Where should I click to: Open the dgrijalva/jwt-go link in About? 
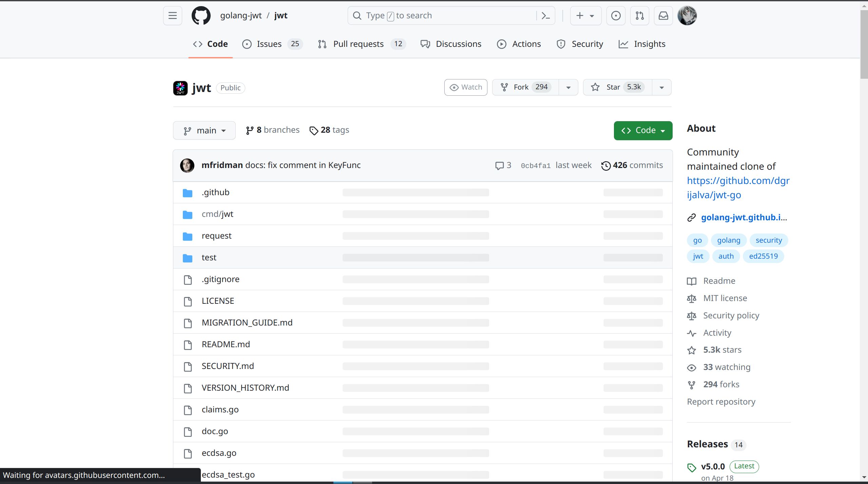click(738, 188)
